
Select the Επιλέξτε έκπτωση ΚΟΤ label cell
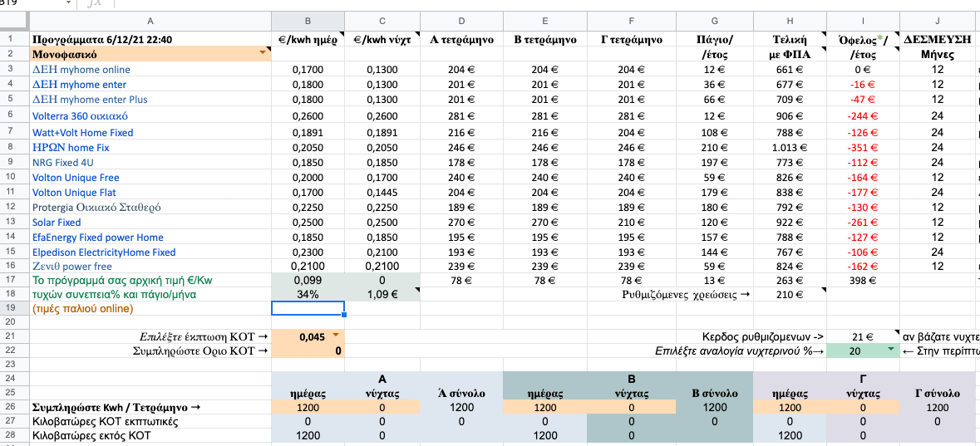(x=150, y=336)
